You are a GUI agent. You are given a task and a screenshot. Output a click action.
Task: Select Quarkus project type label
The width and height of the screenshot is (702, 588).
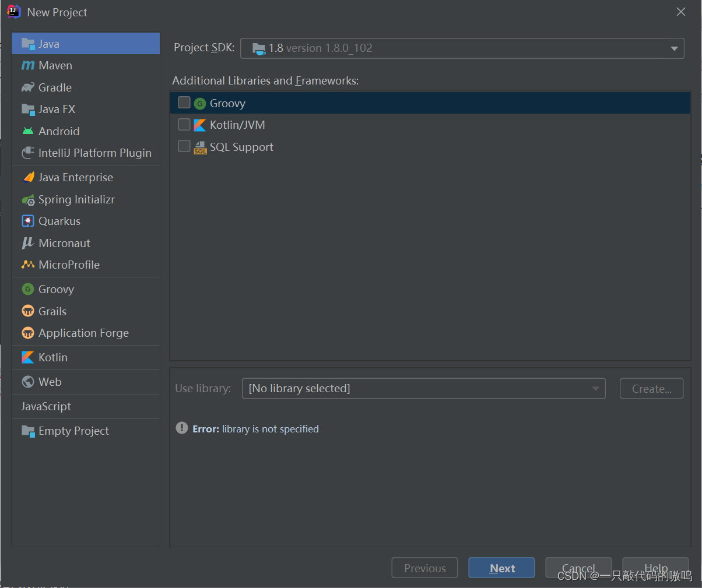(59, 221)
